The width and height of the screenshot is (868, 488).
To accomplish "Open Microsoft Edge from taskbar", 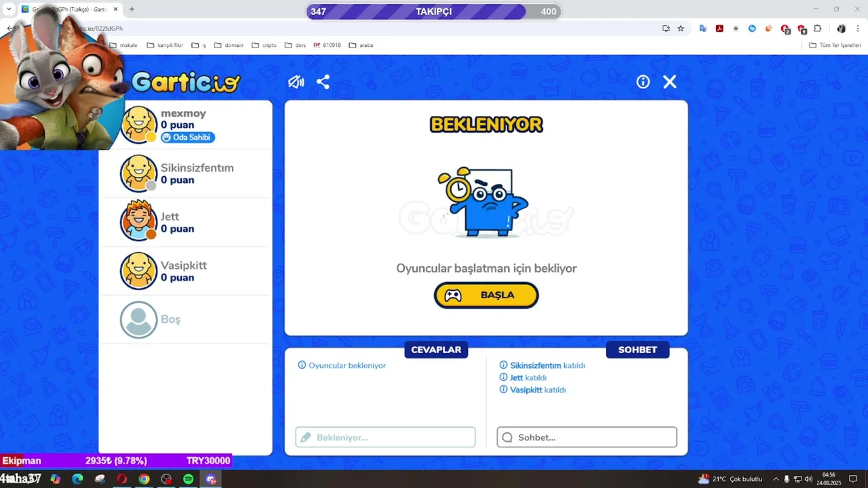I will click(x=77, y=479).
